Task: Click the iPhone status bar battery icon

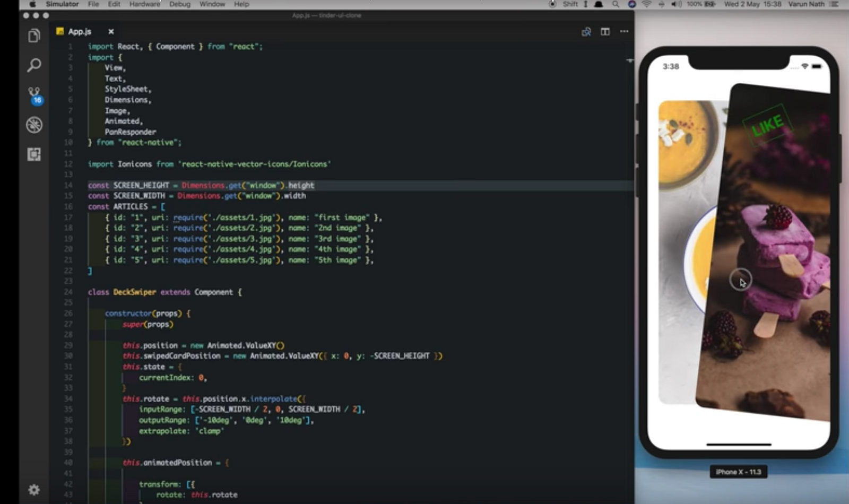Action: tap(817, 66)
